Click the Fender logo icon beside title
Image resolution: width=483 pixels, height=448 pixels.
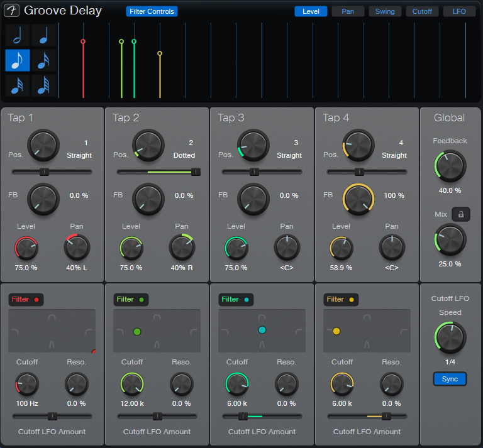click(x=12, y=11)
